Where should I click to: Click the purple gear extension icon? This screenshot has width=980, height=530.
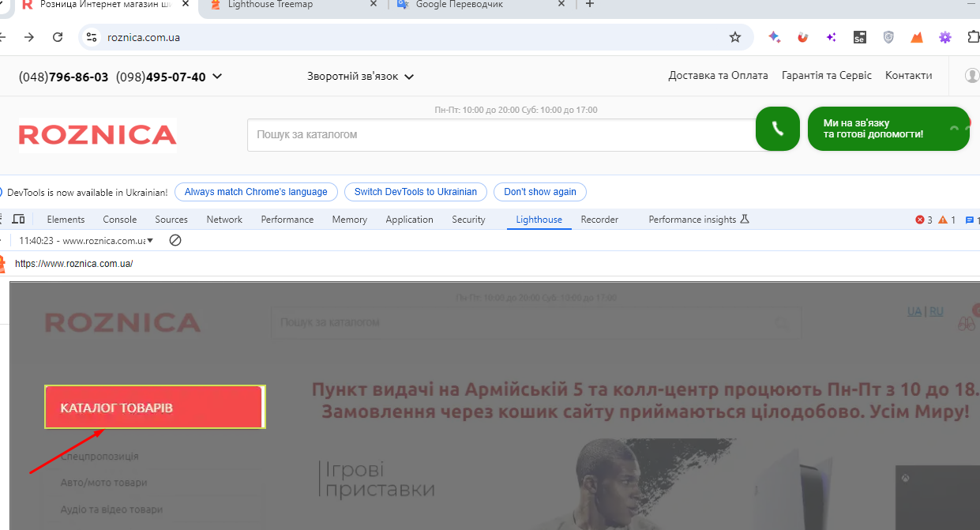945,37
